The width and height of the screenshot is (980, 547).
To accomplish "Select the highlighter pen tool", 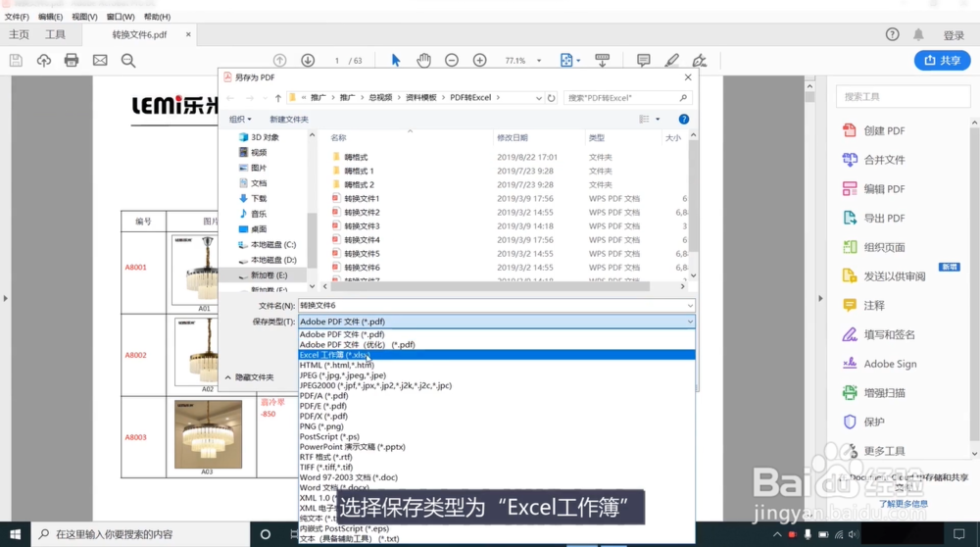I will pyautogui.click(x=671, y=60).
